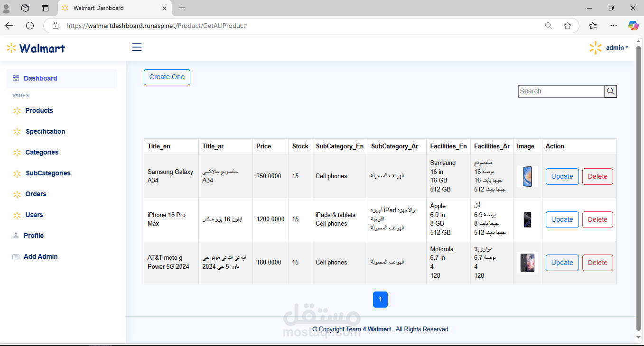The width and height of the screenshot is (644, 346).
Task: Click the spark icon beside Specification
Action: pos(17,132)
